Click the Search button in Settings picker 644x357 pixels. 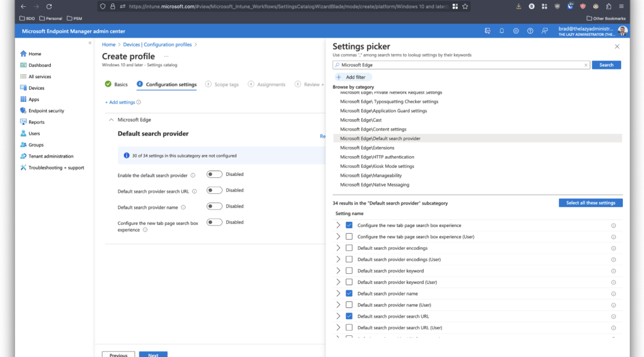tap(606, 65)
